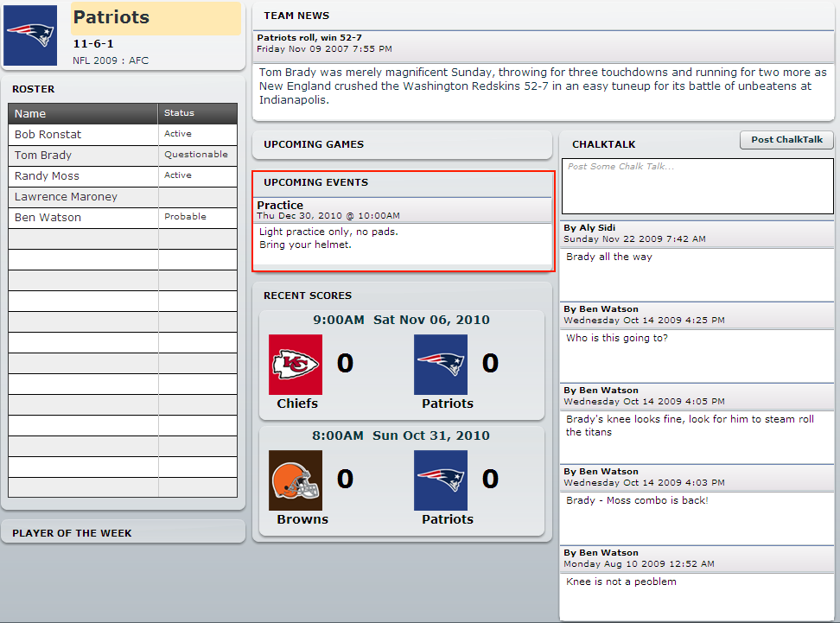Click the Tom Brady news article body text
840x623 pixels.
543,86
